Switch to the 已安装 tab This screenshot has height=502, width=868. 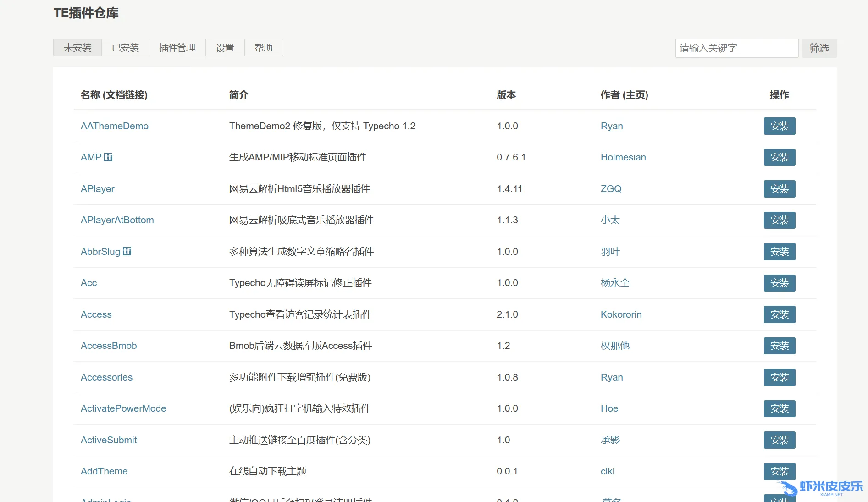[x=125, y=48]
